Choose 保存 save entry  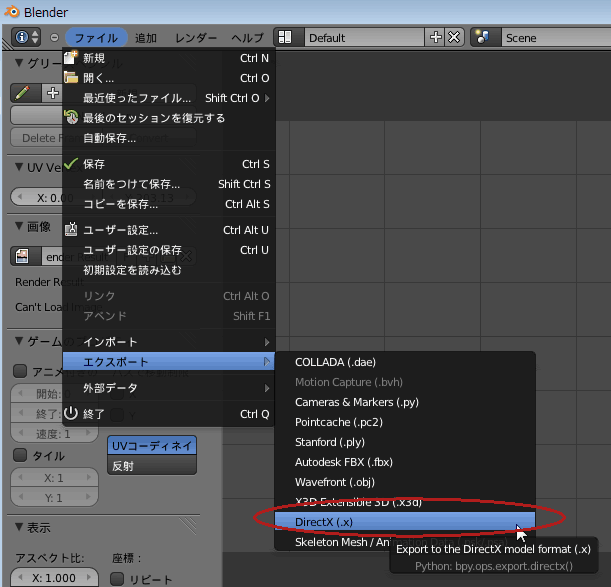click(x=168, y=164)
